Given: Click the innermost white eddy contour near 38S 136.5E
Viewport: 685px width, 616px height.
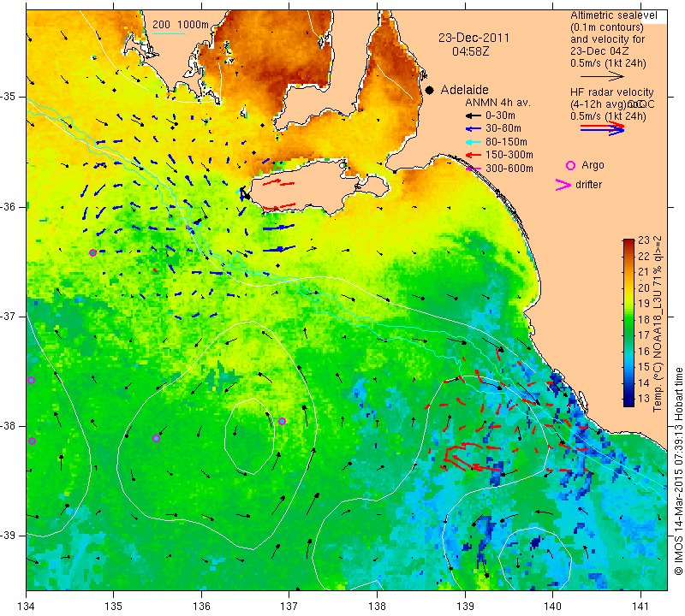Looking at the screenshot, I should 249,436.
